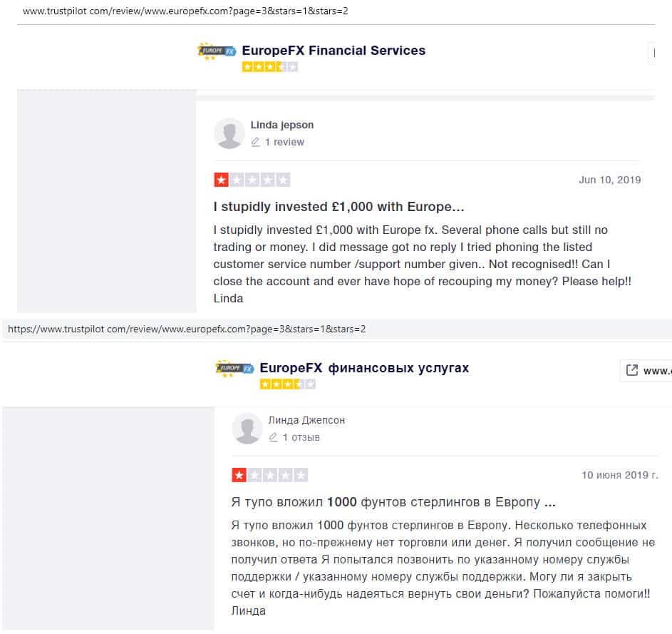This screenshot has width=672, height=634.
Task: Click the review date "10 июня 2019 г."
Action: [619, 475]
